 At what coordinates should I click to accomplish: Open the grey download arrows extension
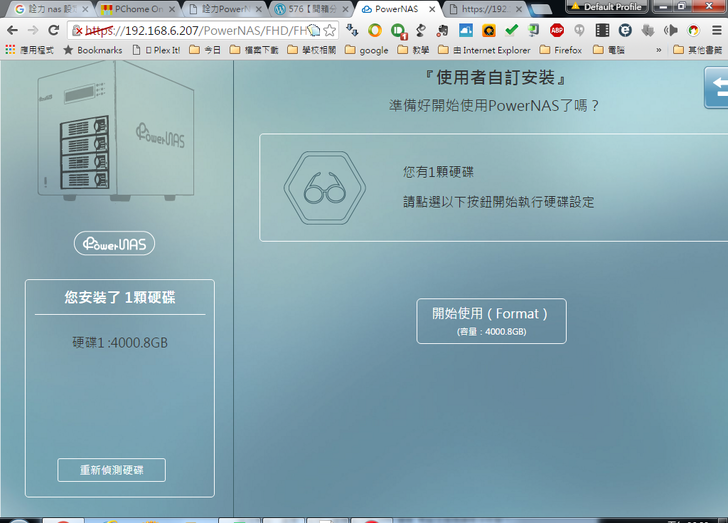[648, 31]
